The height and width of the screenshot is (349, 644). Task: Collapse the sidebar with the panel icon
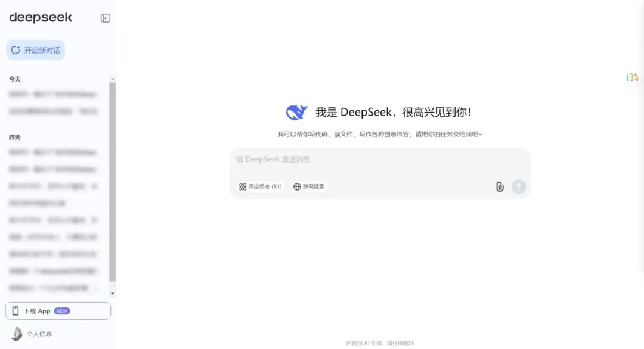pos(105,18)
